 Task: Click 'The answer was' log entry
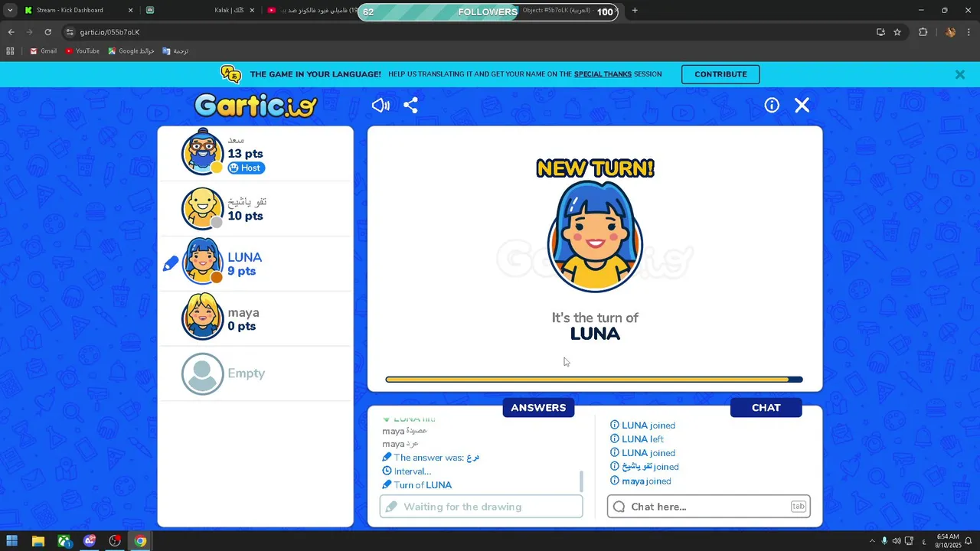430,458
